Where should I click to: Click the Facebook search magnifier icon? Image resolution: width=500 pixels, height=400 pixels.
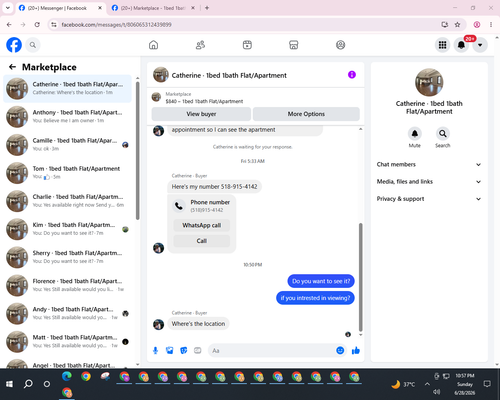33,45
